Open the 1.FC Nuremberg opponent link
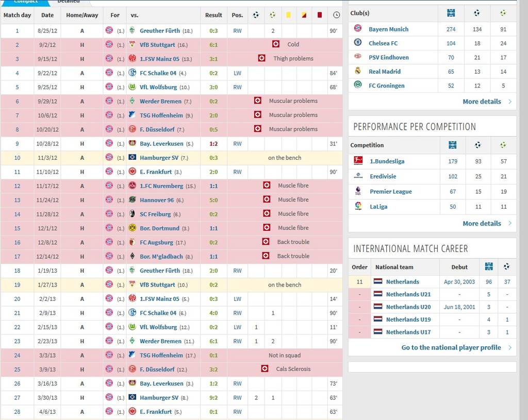The width and height of the screenshot is (528, 420). 161,186
